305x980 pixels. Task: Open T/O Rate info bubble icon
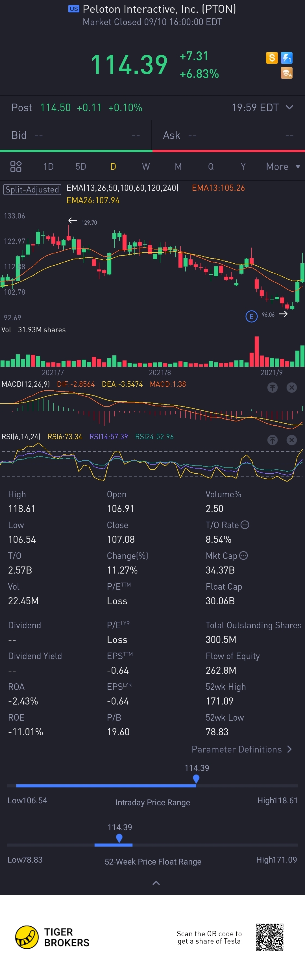tap(245, 525)
